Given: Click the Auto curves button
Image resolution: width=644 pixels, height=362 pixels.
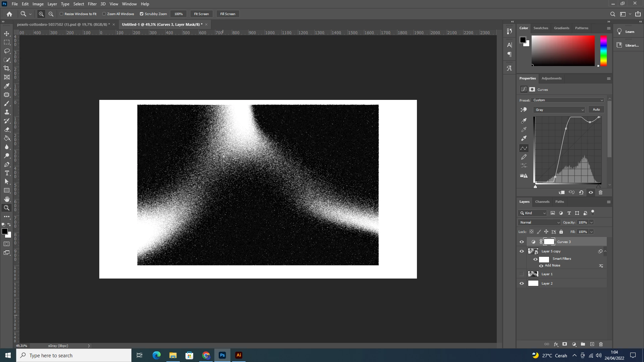Looking at the screenshot, I should coord(596,110).
